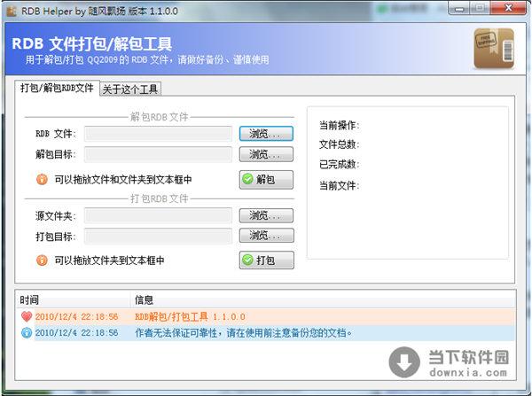Viewport: 532px width, 396px height.
Task: Click the 解包 button with green check
Action: click(266, 179)
